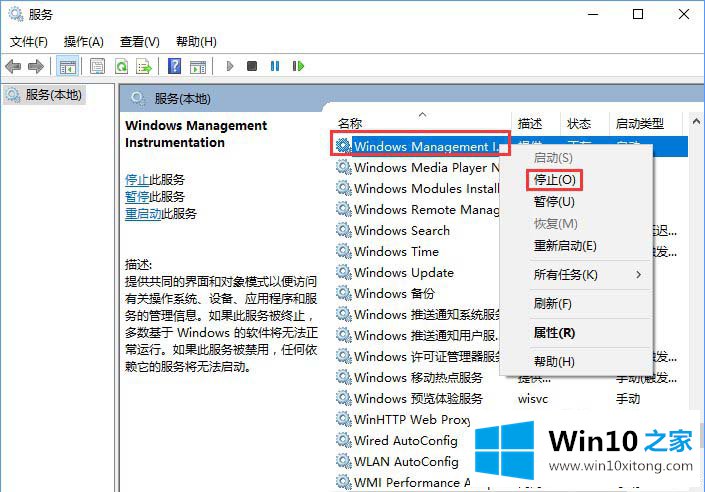Click the gear icon beside Wired AutoConfig
The image size is (705, 492).
(344, 440)
